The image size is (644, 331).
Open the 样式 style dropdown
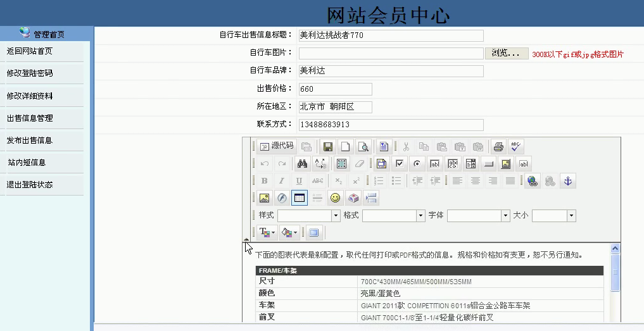[x=309, y=216]
